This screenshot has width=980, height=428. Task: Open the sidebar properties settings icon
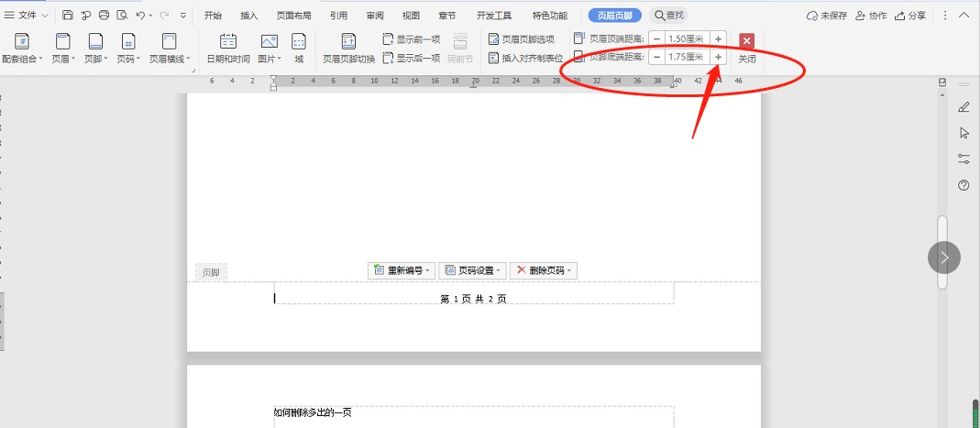[x=963, y=159]
